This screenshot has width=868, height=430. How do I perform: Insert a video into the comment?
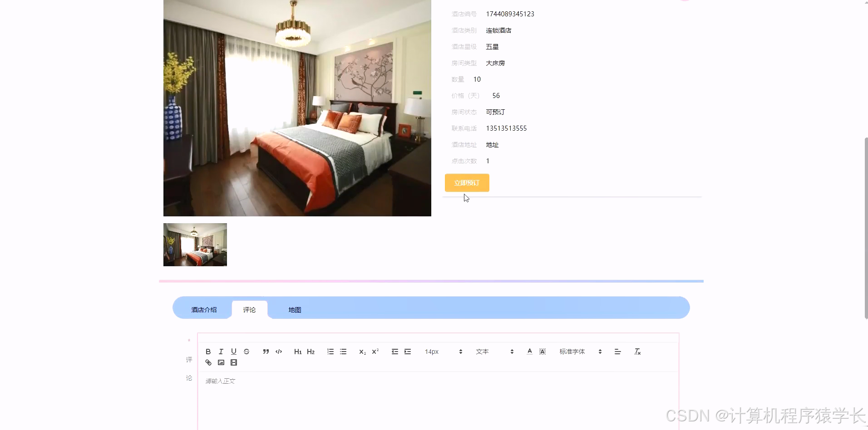click(x=234, y=362)
